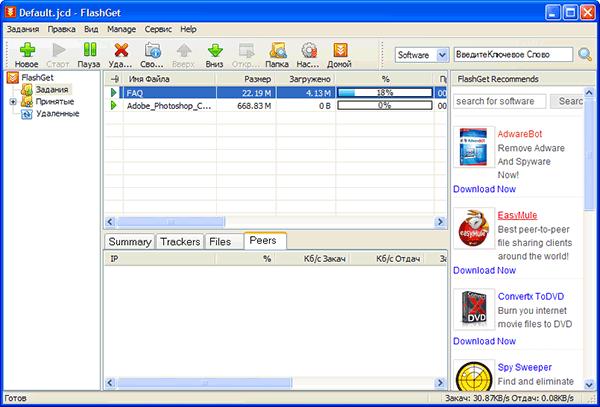Viewport: 600px width, 407px height.
Task: Click the 668.83 M size cell
Action: [x=246, y=106]
